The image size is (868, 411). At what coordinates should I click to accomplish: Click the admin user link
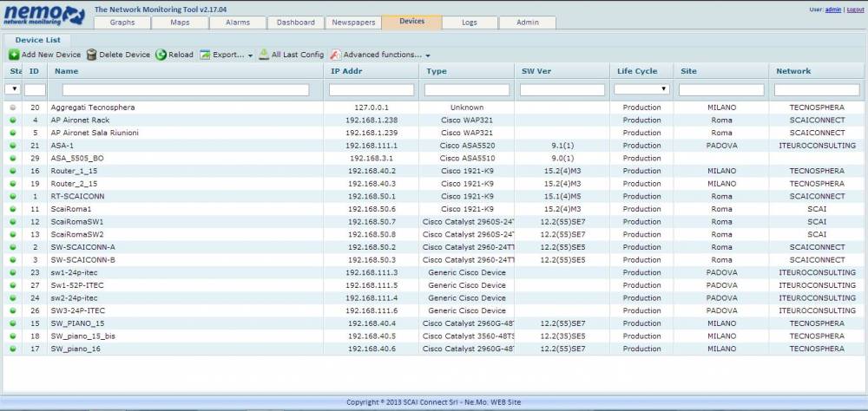click(x=833, y=10)
